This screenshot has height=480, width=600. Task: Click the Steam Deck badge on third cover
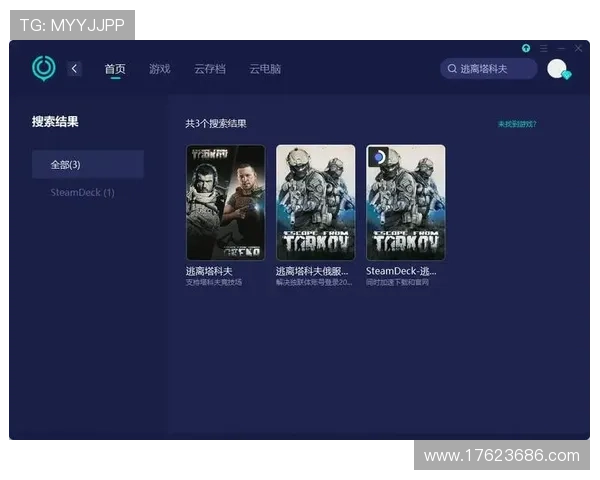(x=378, y=157)
